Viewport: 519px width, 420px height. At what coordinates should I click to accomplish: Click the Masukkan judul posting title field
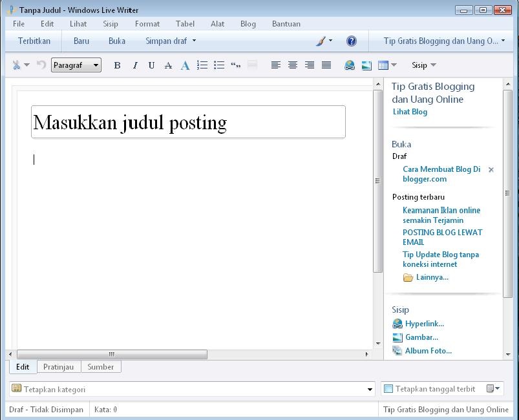click(x=188, y=121)
